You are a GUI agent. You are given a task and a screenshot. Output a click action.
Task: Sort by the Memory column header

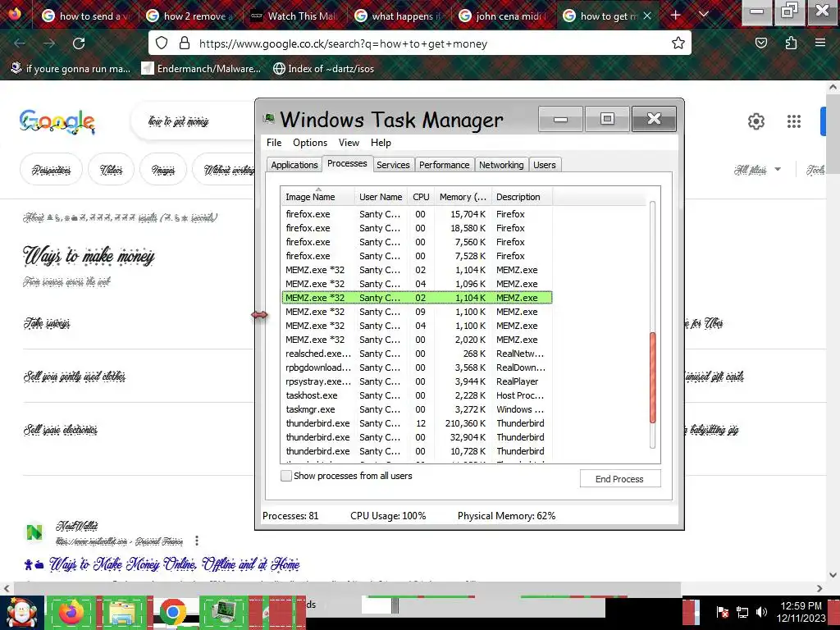(x=463, y=197)
